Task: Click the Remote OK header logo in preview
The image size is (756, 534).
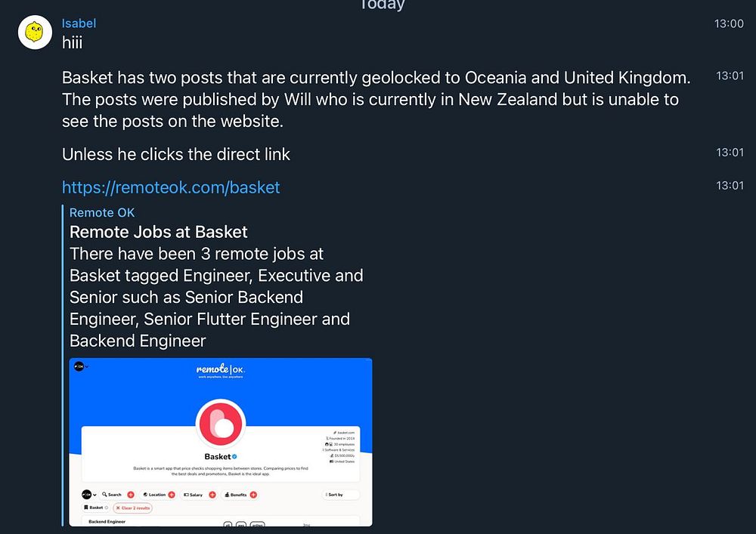Action: pyautogui.click(x=220, y=369)
